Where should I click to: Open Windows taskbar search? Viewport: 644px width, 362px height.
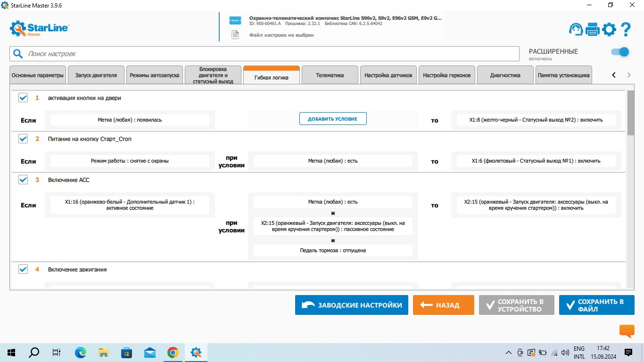34,353
